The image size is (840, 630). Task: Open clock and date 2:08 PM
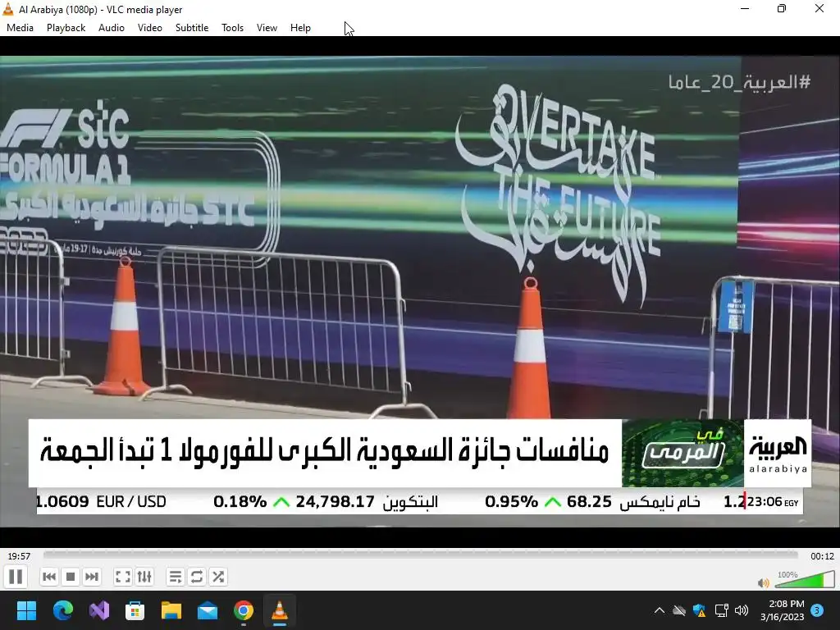coord(782,610)
